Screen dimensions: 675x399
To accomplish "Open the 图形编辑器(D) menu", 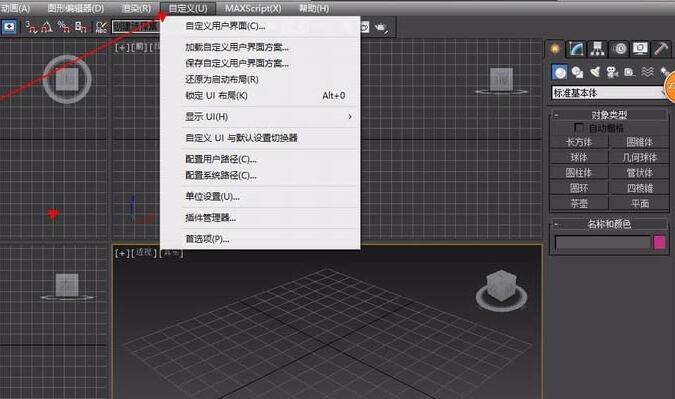I will (76, 8).
